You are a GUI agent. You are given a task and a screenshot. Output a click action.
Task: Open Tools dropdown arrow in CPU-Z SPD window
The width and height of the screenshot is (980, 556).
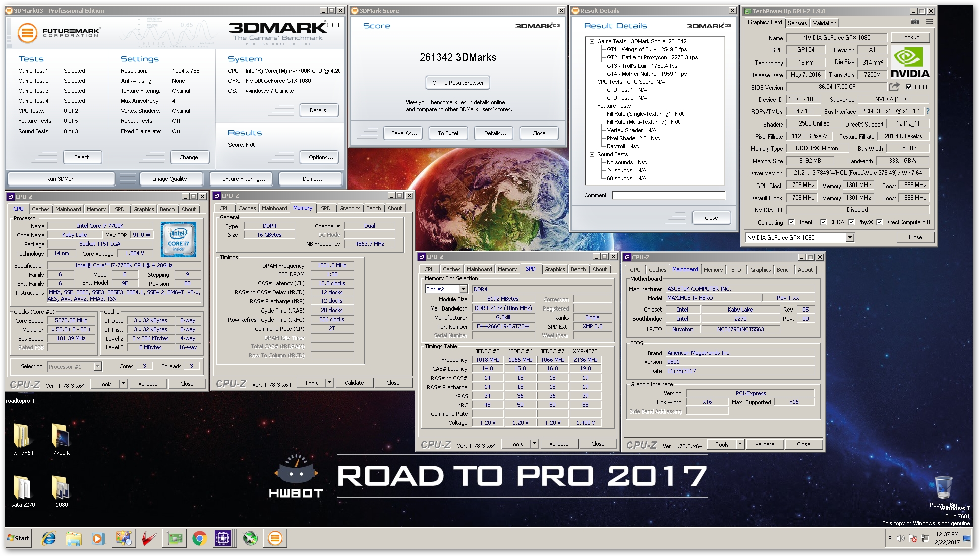point(534,444)
